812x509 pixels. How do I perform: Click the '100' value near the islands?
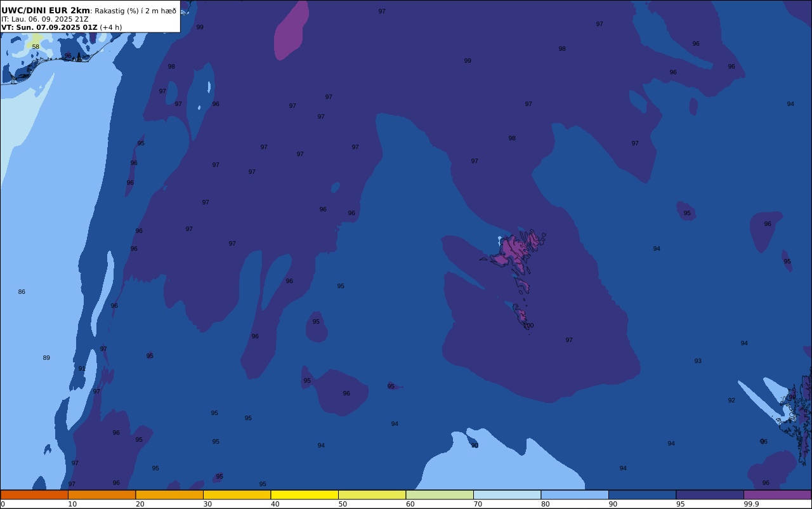pos(528,326)
